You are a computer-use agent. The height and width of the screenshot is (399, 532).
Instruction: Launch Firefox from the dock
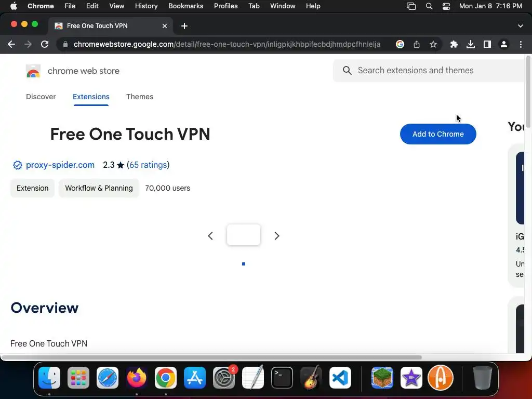click(x=137, y=378)
